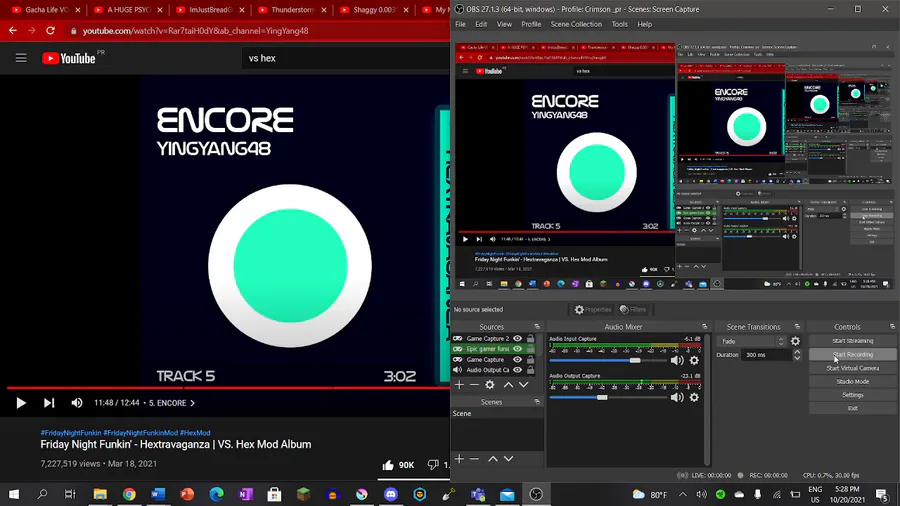Image resolution: width=900 pixels, height=506 pixels.
Task: Undock the Sources panel
Action: 537,327
